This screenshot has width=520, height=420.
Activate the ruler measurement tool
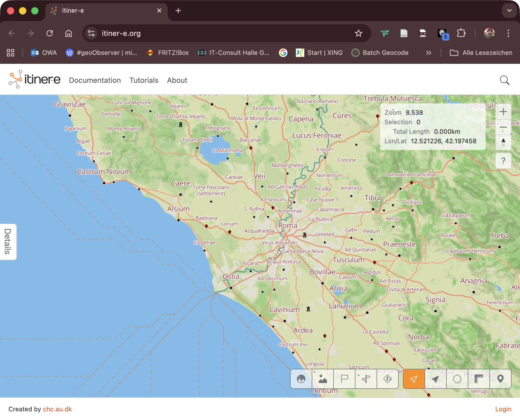478,379
